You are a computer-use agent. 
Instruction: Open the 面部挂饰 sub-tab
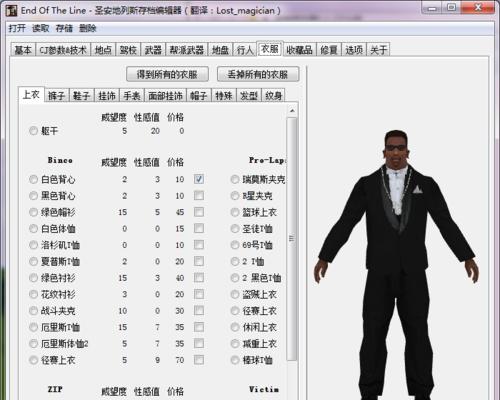pos(165,96)
